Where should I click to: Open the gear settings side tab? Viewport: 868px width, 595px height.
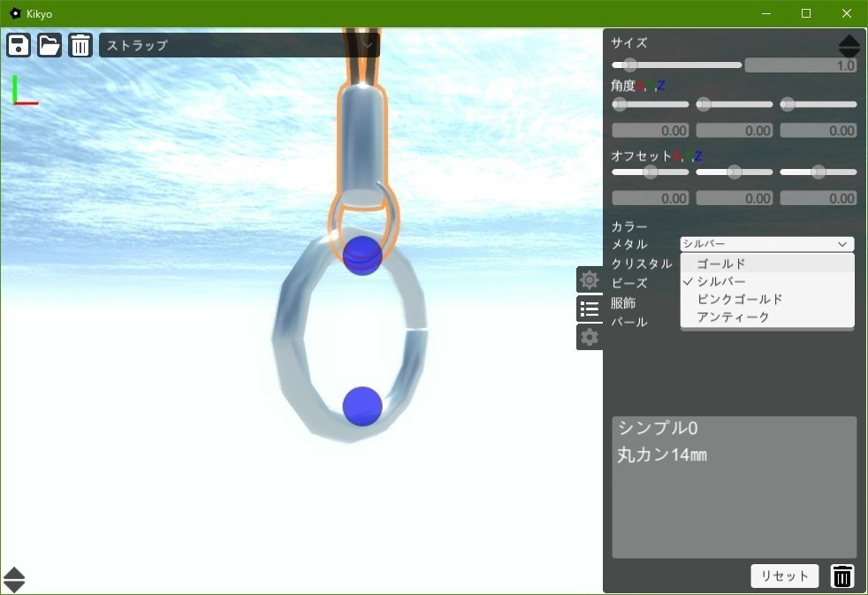click(x=590, y=337)
